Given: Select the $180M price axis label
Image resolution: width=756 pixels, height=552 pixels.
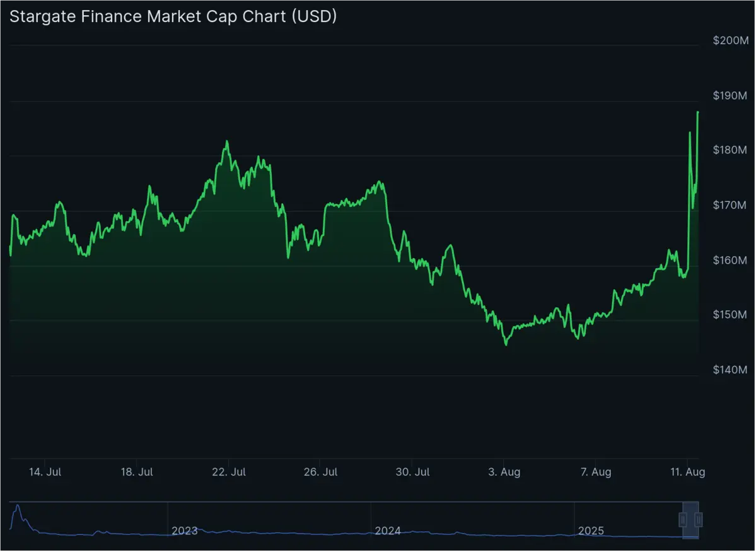Looking at the screenshot, I should tap(730, 150).
